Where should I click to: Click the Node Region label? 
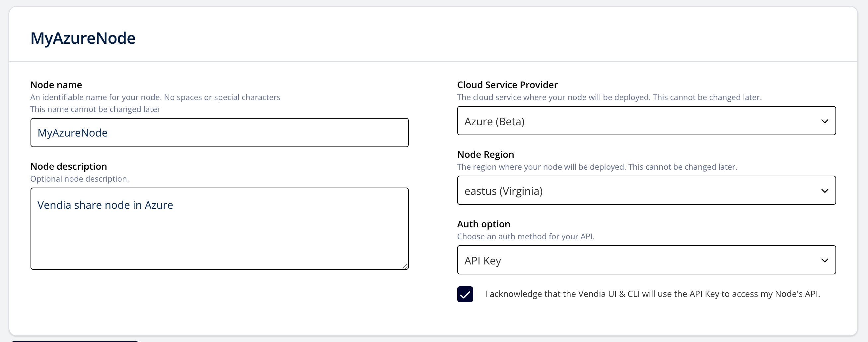point(485,154)
